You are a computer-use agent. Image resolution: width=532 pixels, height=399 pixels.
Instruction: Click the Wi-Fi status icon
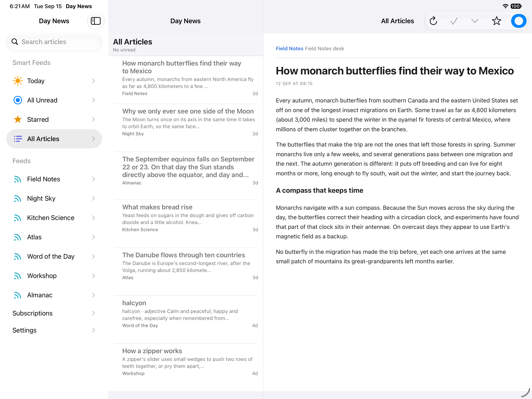tap(505, 6)
